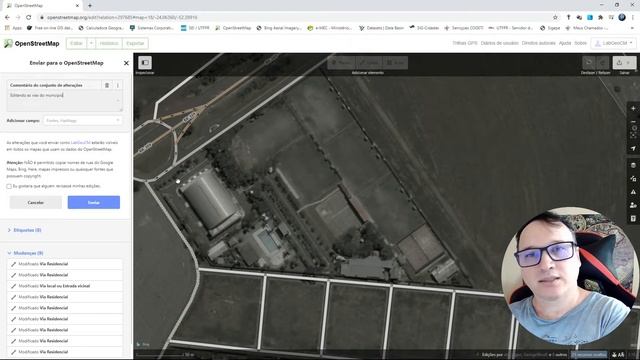Open the dropdown arrow next to Editar
The height and width of the screenshot is (360, 640).
(x=91, y=43)
